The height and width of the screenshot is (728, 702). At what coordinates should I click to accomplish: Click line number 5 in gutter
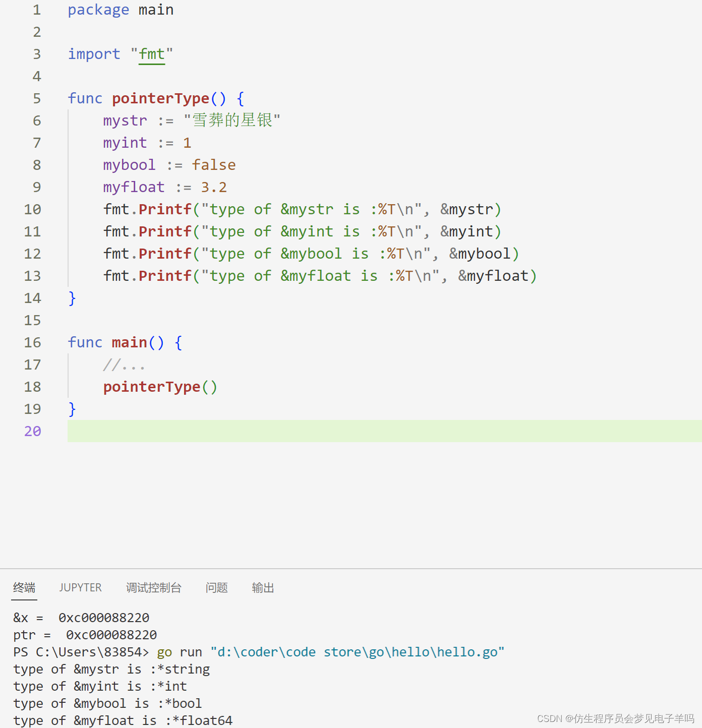point(37,98)
